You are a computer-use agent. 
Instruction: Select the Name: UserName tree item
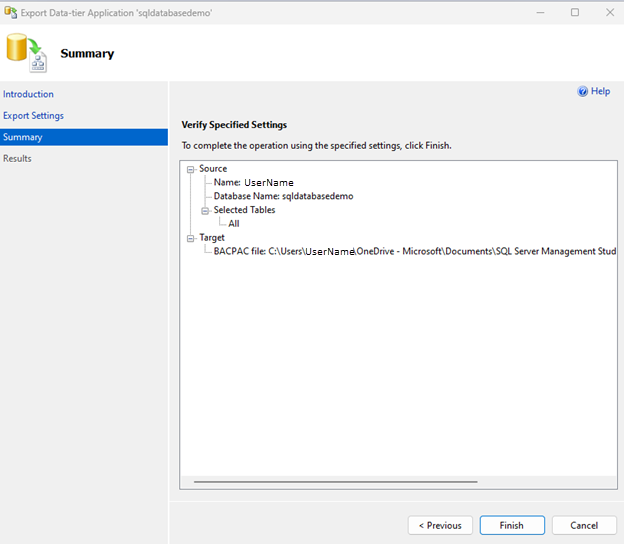(253, 183)
